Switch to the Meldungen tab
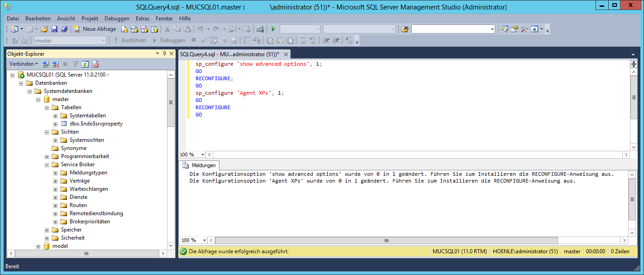 [x=199, y=165]
